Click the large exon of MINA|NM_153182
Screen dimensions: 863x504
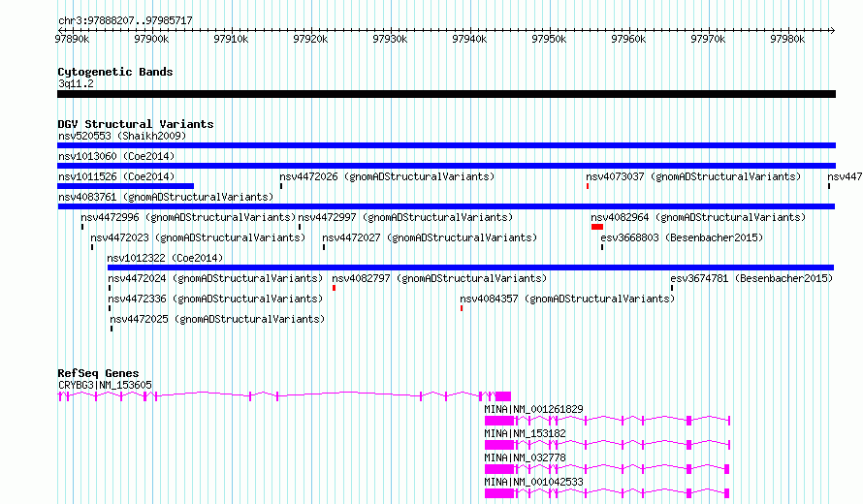(x=499, y=445)
